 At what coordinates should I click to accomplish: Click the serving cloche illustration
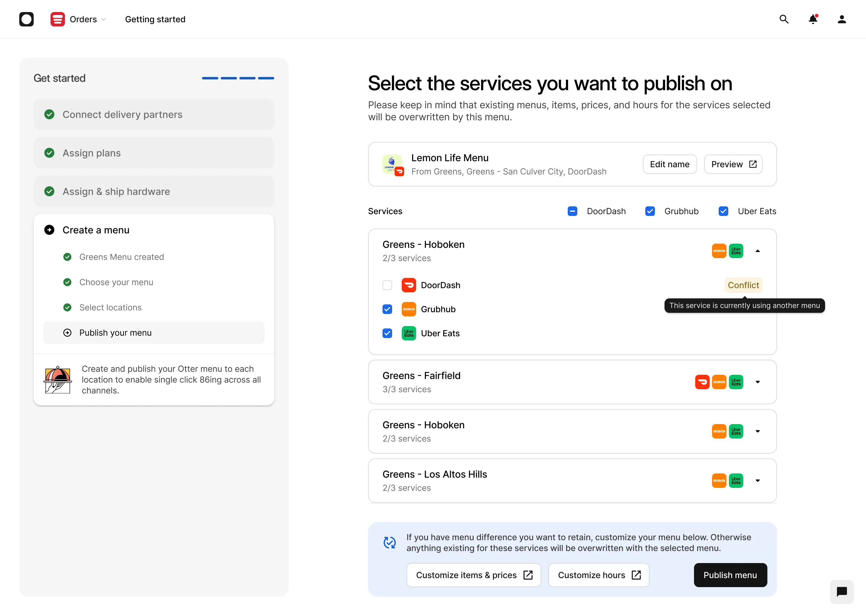pyautogui.click(x=58, y=380)
